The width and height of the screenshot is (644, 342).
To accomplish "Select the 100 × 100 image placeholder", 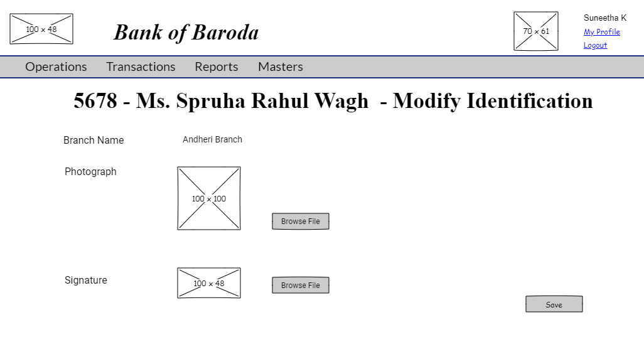I will click(209, 198).
